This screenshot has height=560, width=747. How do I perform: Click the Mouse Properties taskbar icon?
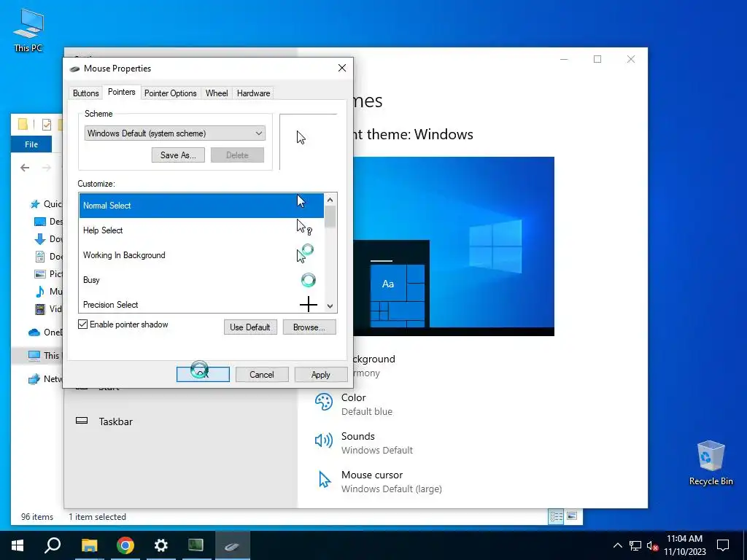point(232,545)
